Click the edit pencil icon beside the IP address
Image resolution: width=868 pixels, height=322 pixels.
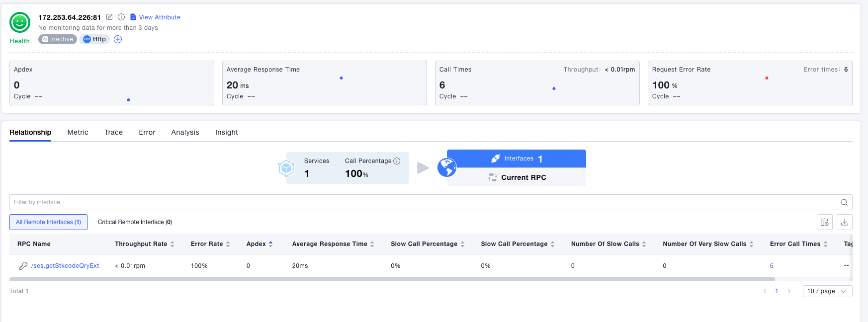109,17
